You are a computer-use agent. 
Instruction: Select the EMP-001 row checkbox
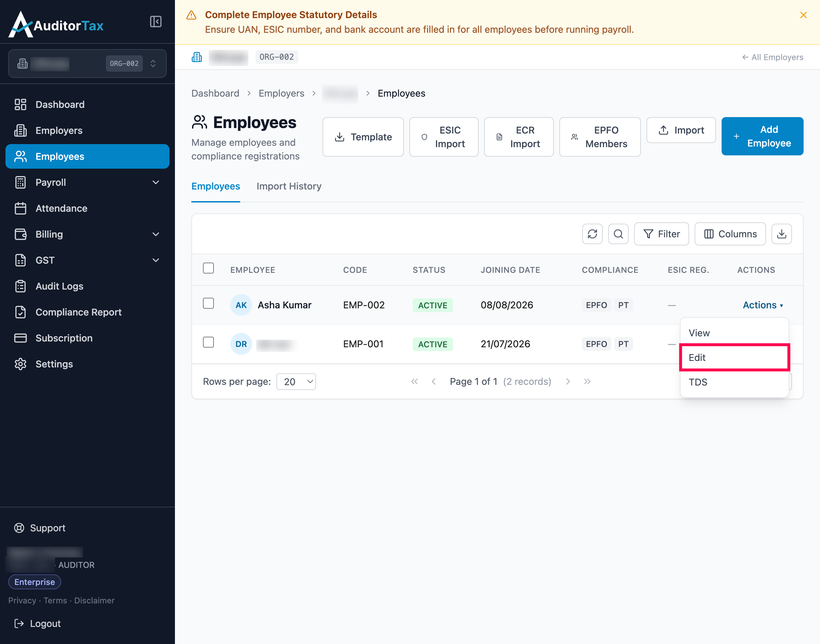pos(208,342)
